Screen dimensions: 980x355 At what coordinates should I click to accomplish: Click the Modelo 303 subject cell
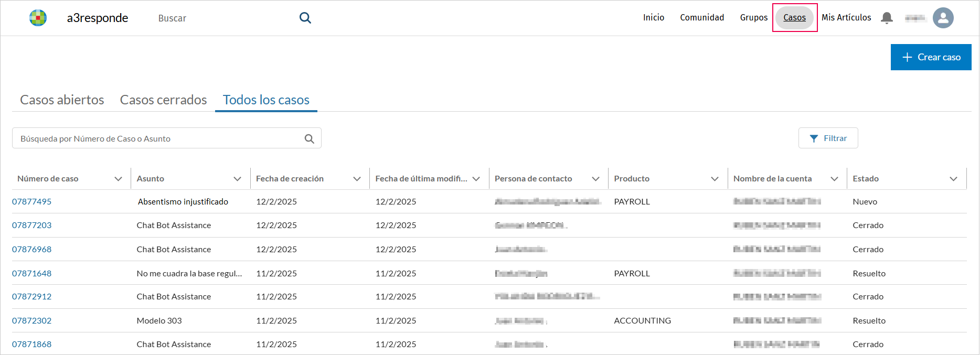tap(159, 320)
